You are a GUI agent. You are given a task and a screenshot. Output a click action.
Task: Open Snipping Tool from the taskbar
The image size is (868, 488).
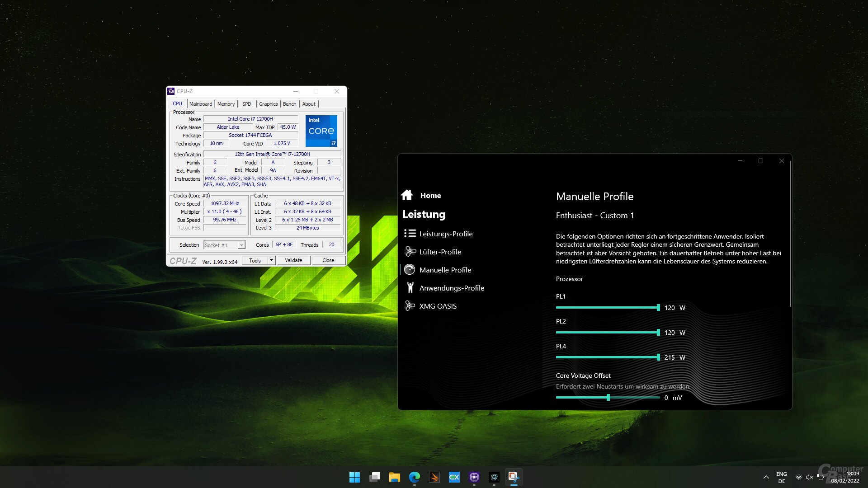514,477
